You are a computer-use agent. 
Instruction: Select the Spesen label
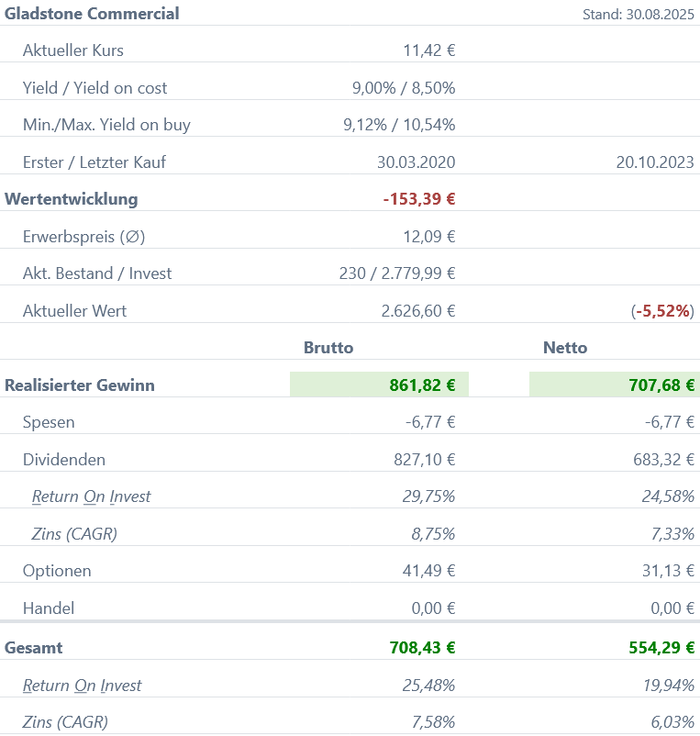49,422
